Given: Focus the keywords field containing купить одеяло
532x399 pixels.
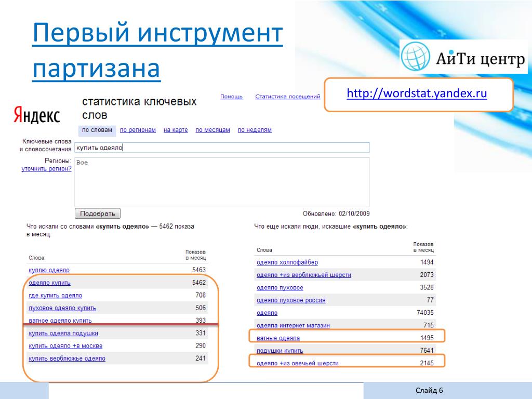Looking at the screenshot, I should tap(222, 148).
